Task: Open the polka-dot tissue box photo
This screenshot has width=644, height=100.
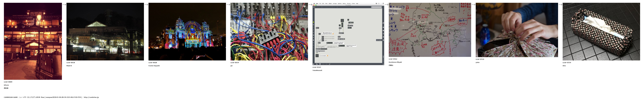Action: point(601,32)
